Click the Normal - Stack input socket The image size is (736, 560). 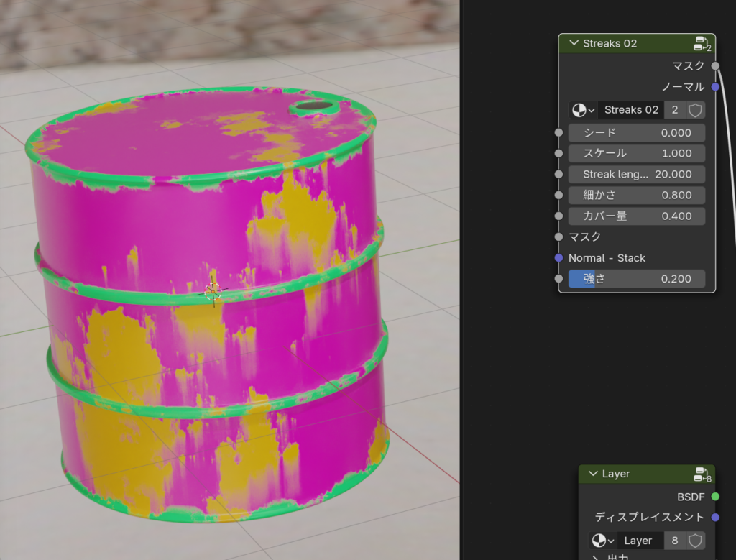[558, 258]
